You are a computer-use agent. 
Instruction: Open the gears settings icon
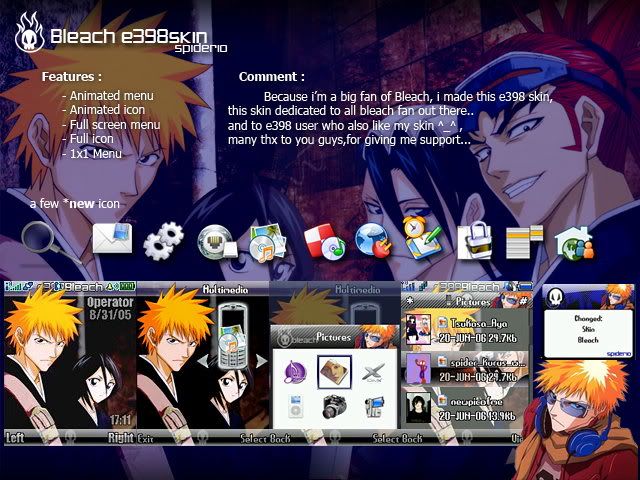[x=164, y=241]
